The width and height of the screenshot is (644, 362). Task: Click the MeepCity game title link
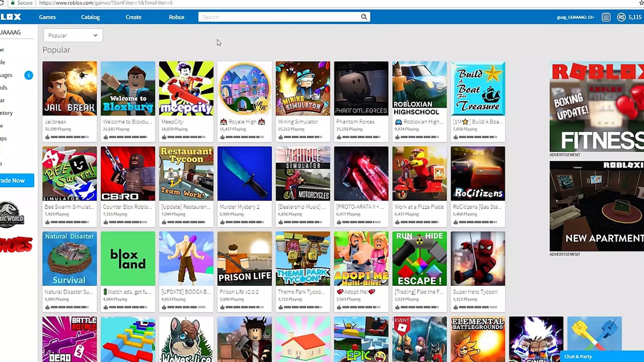172,122
